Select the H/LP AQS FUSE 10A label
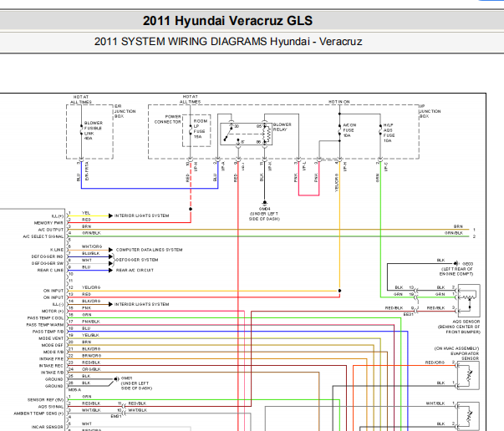This screenshot has height=431, width=504. (389, 133)
